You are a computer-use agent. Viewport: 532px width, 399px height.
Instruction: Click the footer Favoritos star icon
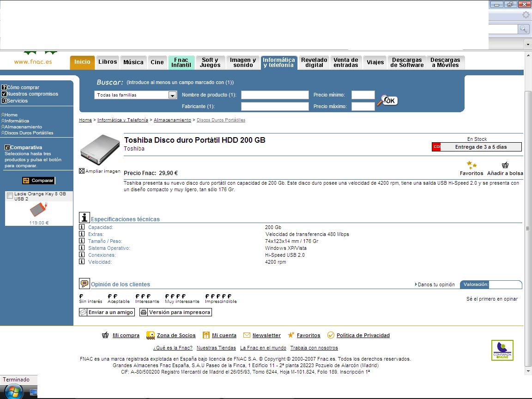pos(291,335)
